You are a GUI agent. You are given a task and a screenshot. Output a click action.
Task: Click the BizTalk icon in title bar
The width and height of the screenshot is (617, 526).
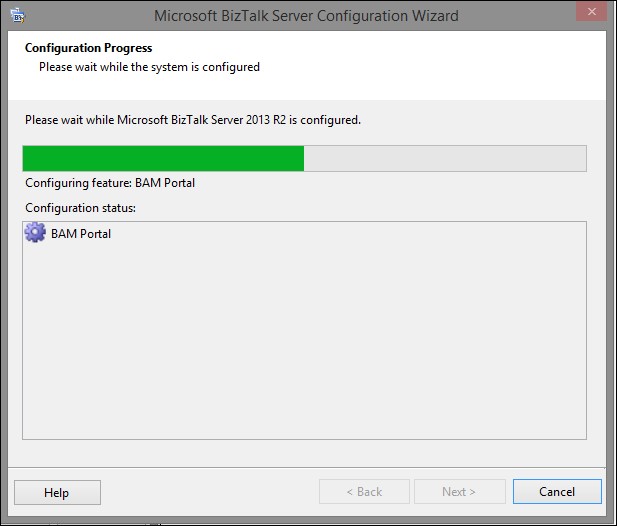(18, 16)
